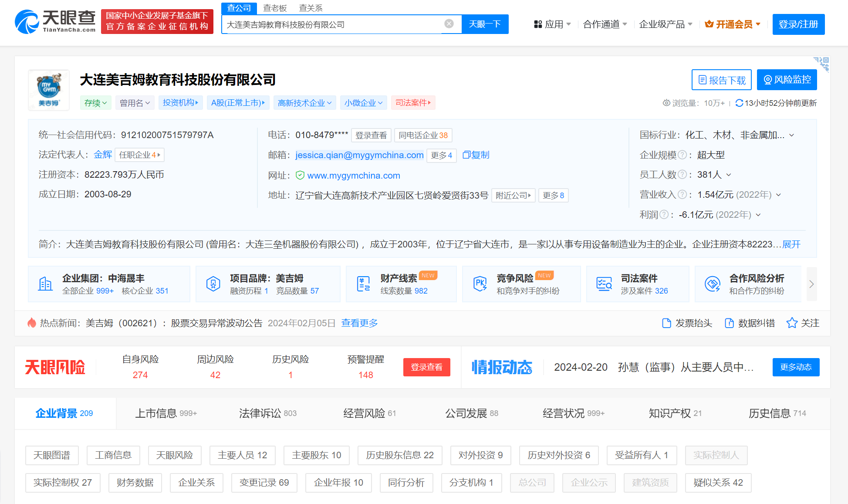The image size is (848, 504).
Task: Click the 附近公司 tag
Action: click(x=514, y=195)
